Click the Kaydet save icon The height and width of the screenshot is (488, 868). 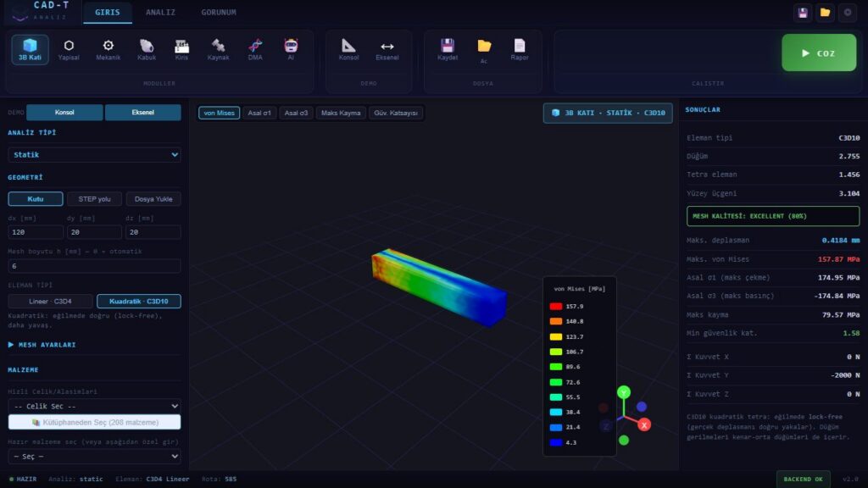[448, 49]
